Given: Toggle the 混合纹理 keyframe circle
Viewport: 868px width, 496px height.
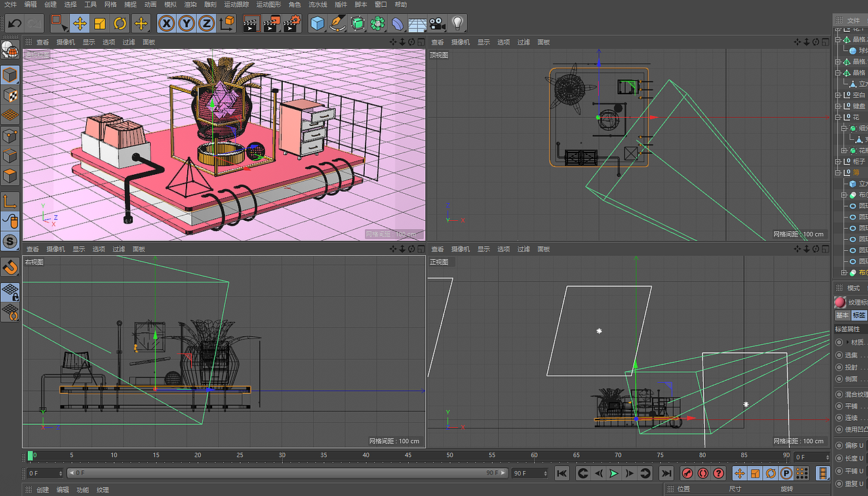Looking at the screenshot, I should (840, 394).
